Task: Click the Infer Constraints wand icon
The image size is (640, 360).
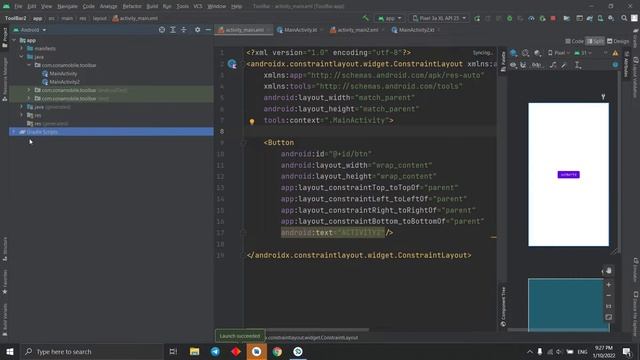Action: (x=564, y=65)
